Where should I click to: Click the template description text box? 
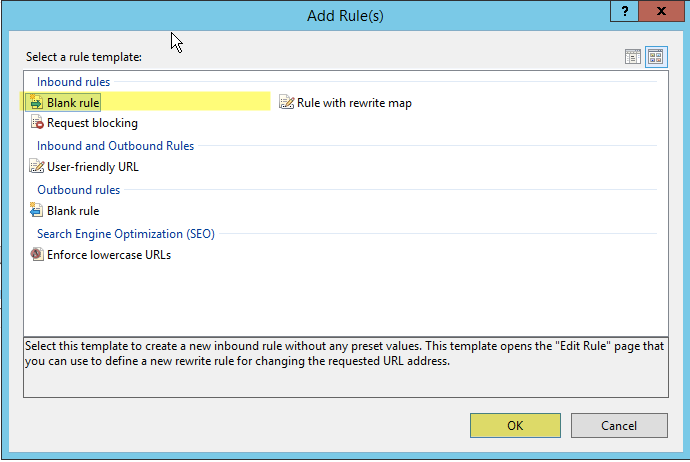[x=346, y=368]
